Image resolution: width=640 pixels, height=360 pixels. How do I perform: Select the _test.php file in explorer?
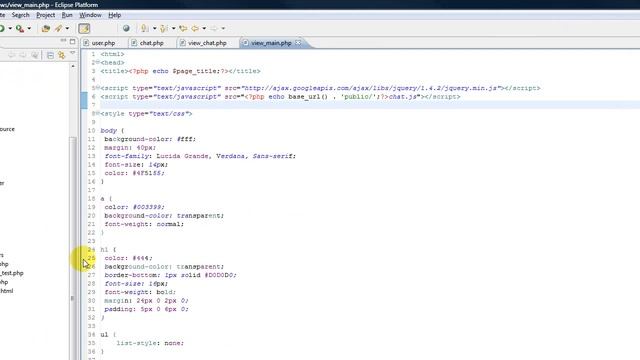click(12, 273)
